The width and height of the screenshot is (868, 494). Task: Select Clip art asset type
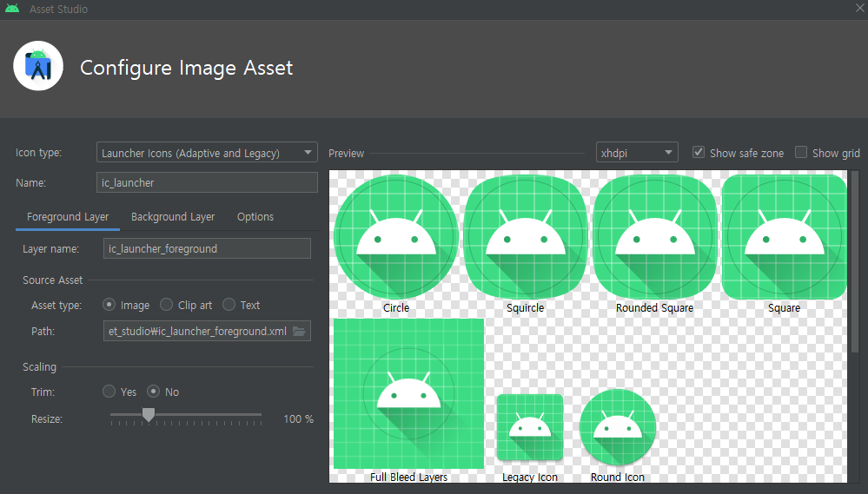point(166,305)
